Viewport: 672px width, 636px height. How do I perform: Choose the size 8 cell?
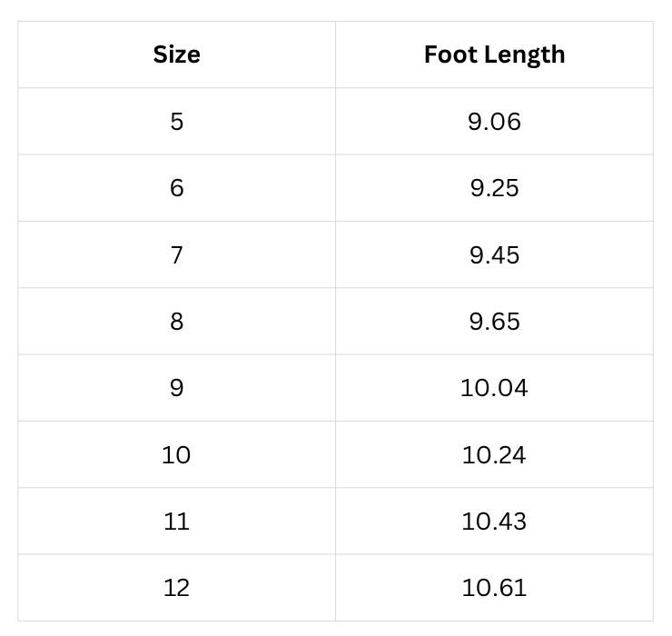pyautogui.click(x=176, y=322)
